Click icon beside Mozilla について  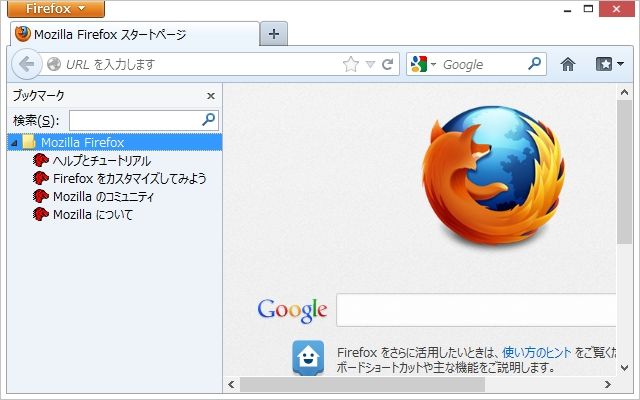pos(41,214)
